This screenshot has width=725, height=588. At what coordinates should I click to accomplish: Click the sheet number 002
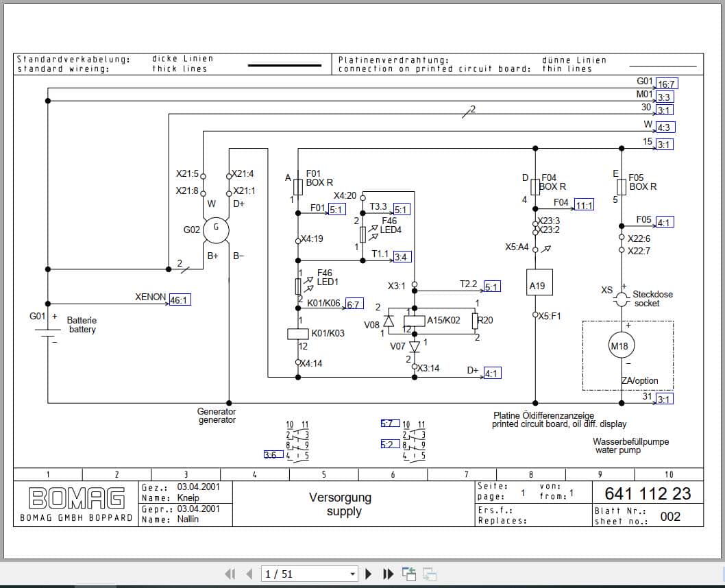(670, 516)
